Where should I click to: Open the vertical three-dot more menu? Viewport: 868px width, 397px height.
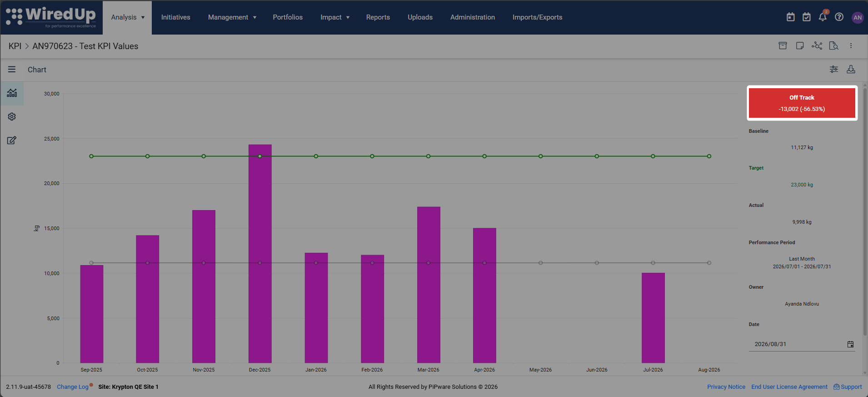[851, 45]
